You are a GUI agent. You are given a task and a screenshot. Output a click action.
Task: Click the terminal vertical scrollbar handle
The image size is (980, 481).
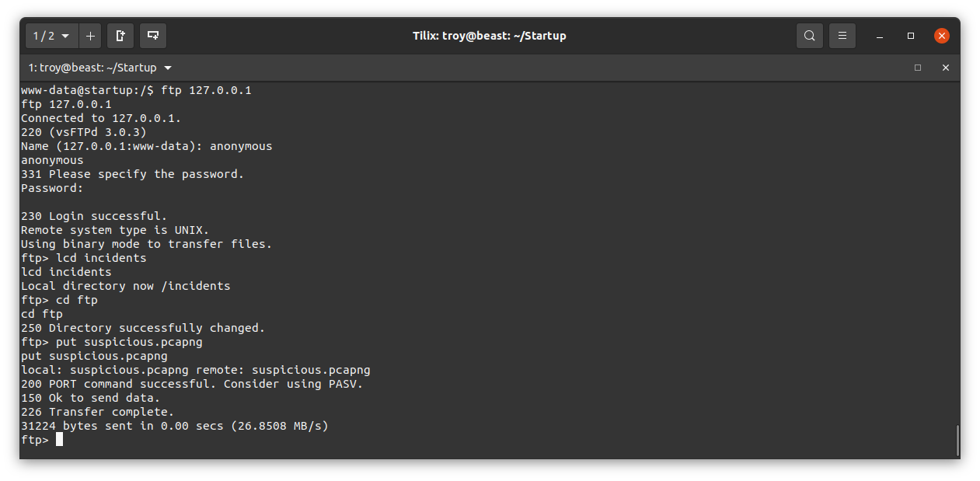click(957, 441)
